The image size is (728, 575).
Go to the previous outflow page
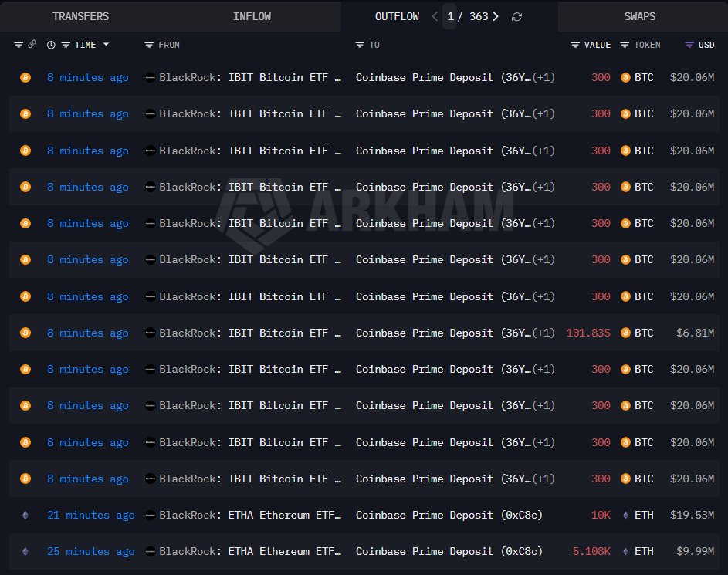(435, 16)
